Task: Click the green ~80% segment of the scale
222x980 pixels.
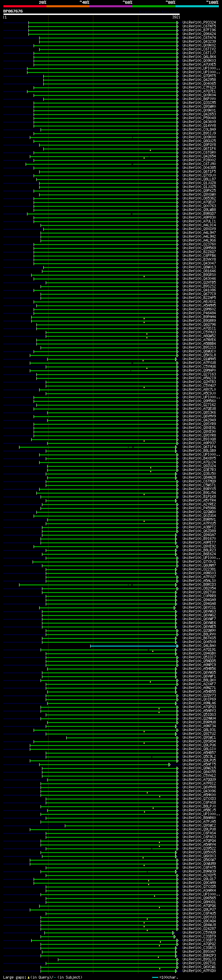Action: tap(154, 6)
